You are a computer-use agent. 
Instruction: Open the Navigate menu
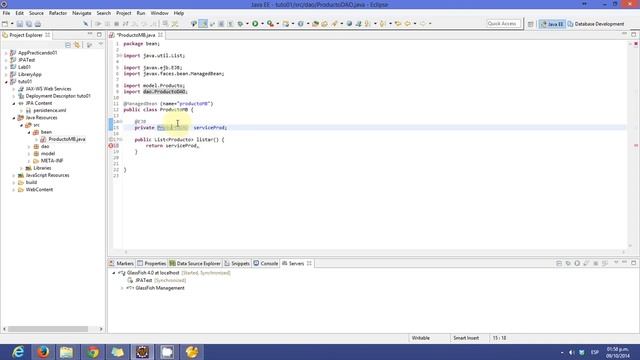(x=82, y=13)
